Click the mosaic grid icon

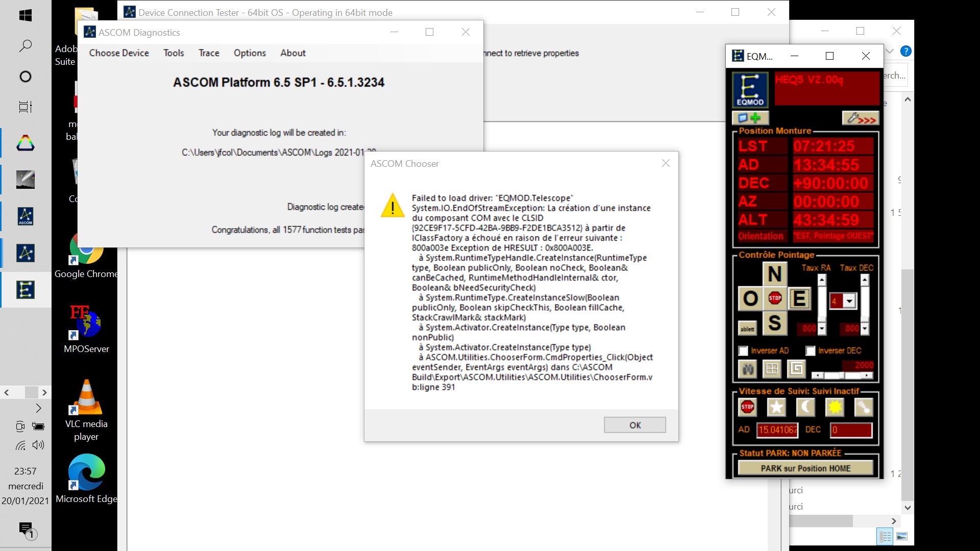pos(772,368)
